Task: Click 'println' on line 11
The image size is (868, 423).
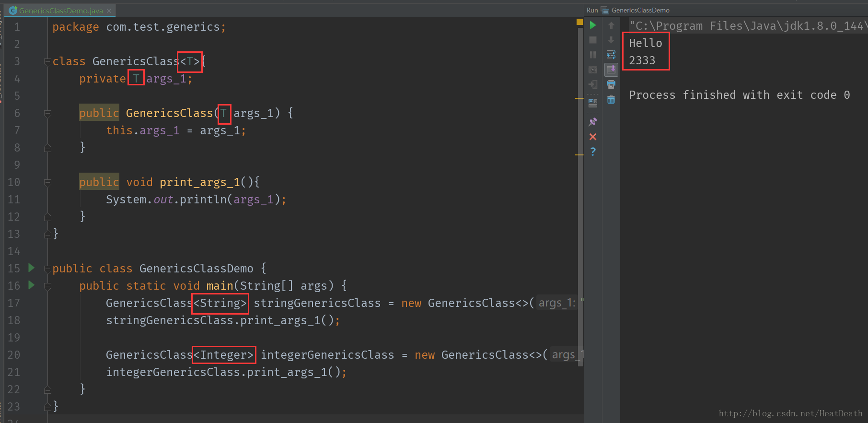Action: pos(203,200)
